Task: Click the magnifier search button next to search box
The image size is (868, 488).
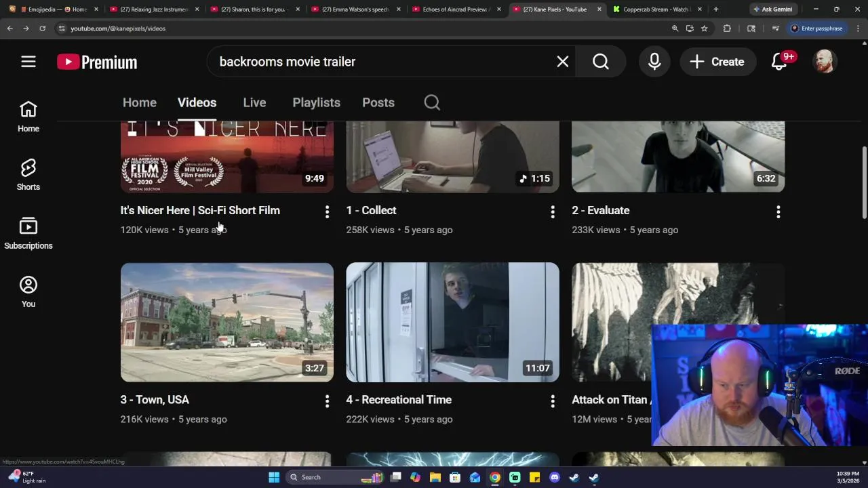Action: (x=601, y=62)
